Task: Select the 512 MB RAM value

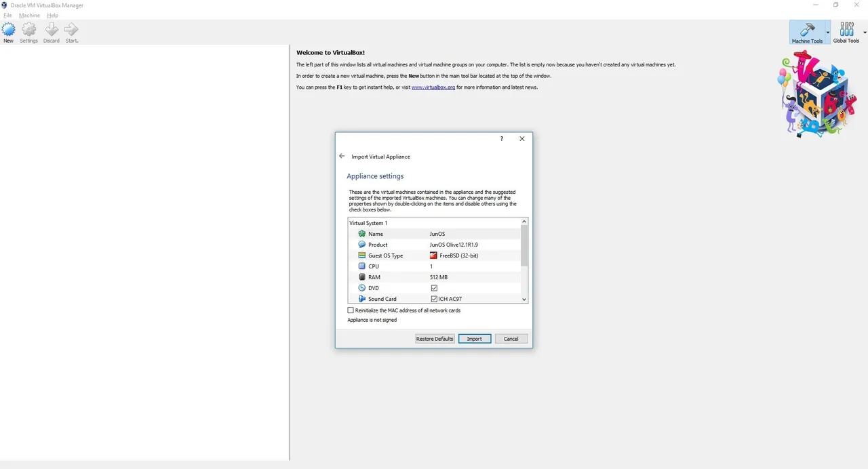Action: pyautogui.click(x=439, y=277)
